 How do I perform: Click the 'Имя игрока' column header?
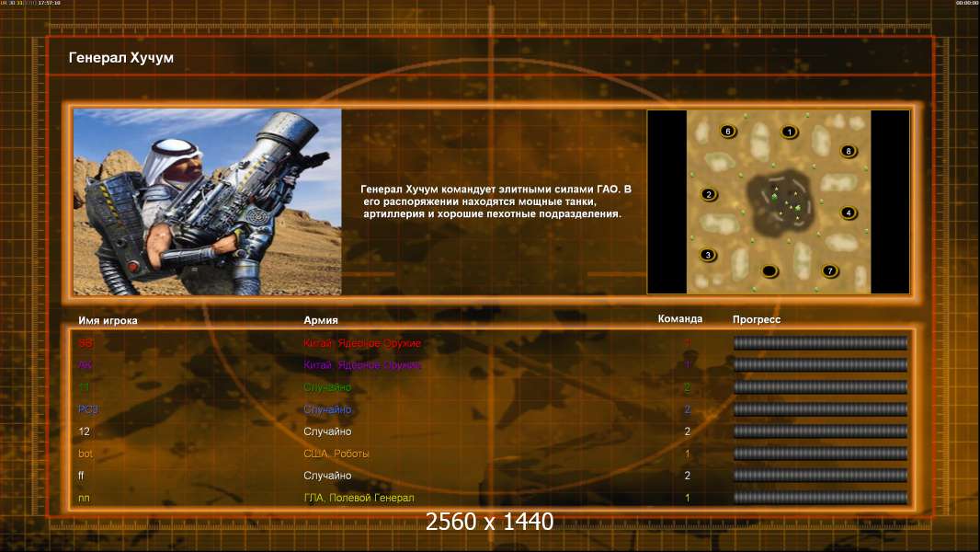[108, 321]
